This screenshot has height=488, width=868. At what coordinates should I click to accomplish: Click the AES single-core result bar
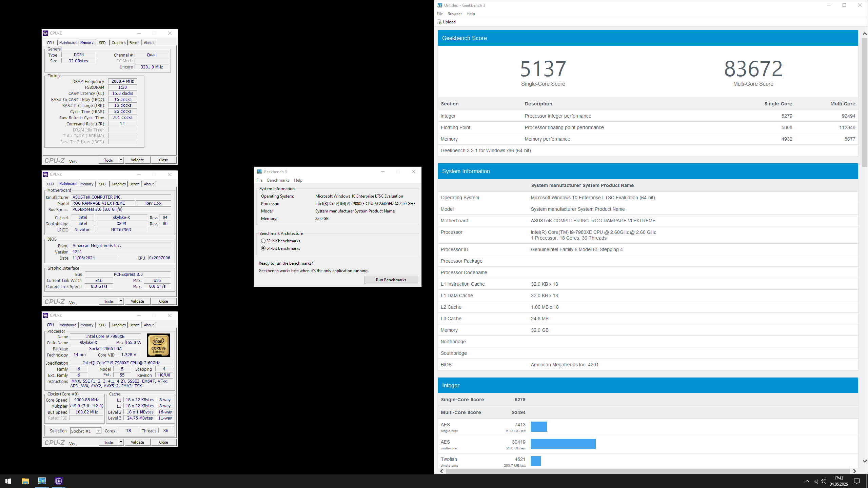tap(539, 427)
